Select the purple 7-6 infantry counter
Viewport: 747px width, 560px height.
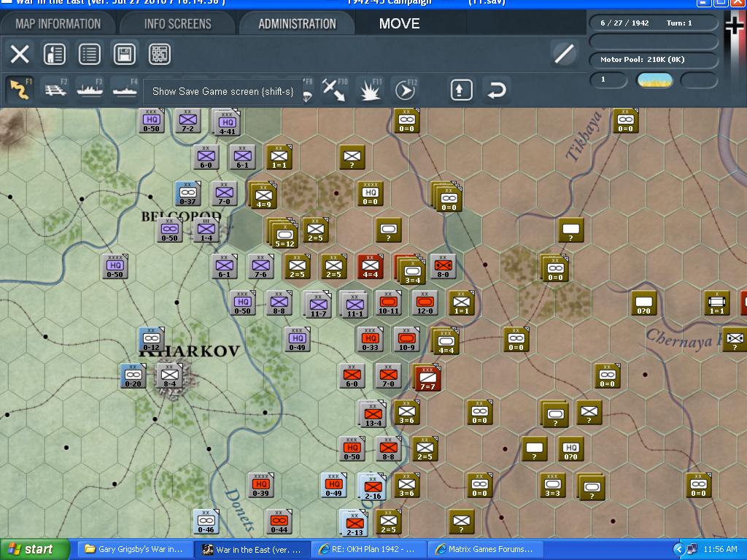pos(261,266)
